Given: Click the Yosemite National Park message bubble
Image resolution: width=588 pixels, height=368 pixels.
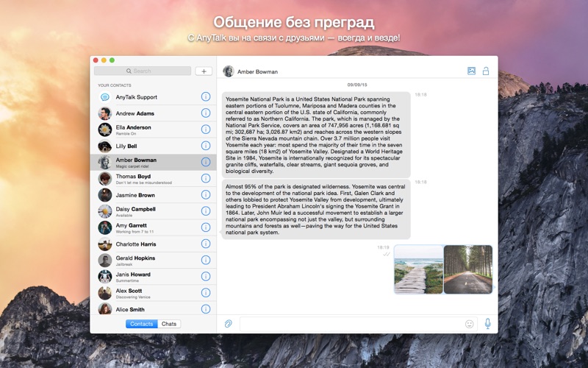Looking at the screenshot, I should click(x=316, y=135).
